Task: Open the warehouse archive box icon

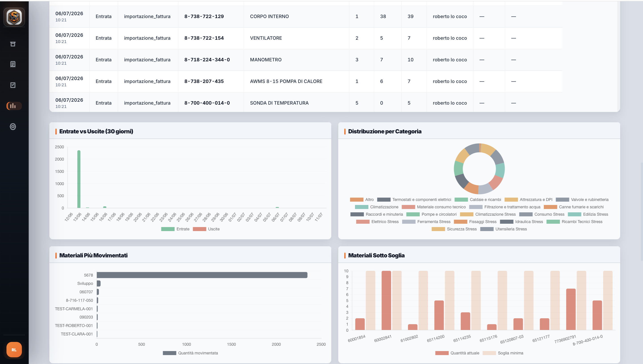Action: [13, 44]
